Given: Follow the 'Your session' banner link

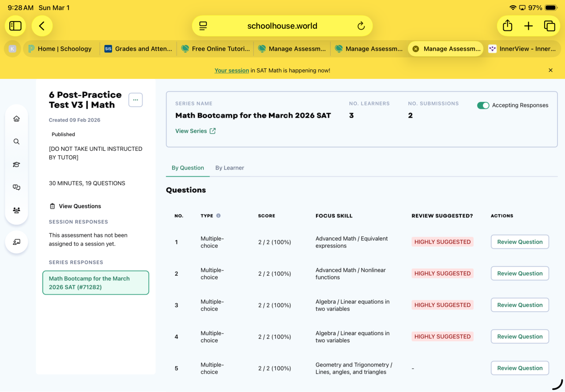Looking at the screenshot, I should [232, 71].
